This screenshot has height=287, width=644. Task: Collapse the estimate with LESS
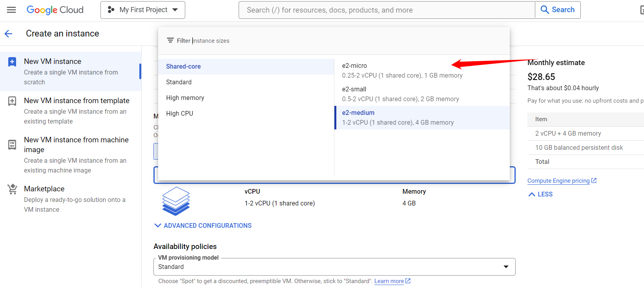tap(540, 194)
